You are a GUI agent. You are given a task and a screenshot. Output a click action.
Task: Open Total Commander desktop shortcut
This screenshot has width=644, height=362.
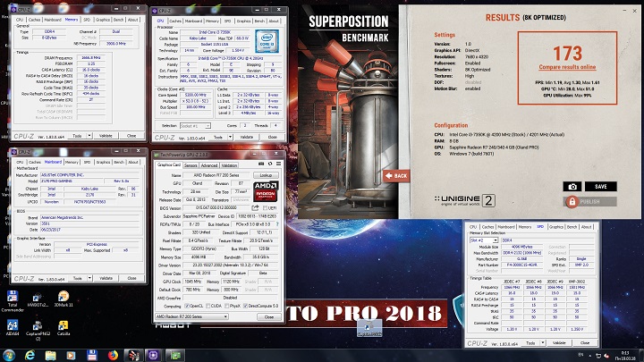coord(13,301)
